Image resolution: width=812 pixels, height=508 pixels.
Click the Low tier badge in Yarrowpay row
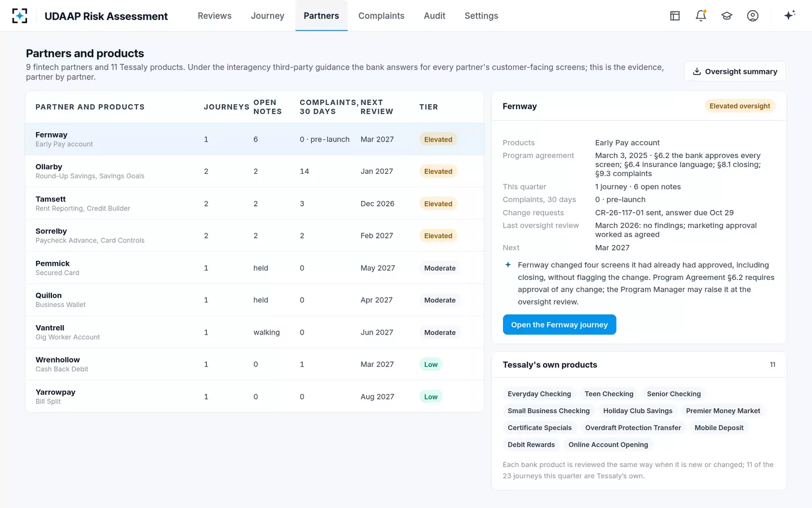[x=431, y=397]
